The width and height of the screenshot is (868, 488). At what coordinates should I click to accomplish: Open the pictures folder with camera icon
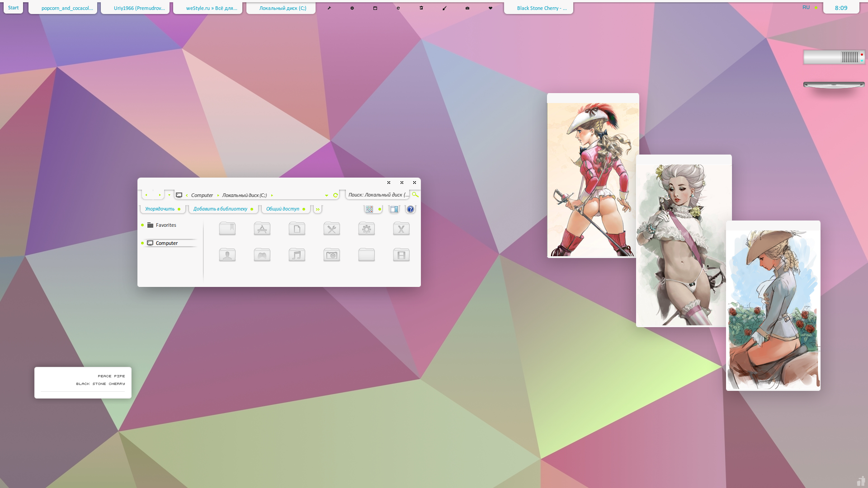[331, 255]
